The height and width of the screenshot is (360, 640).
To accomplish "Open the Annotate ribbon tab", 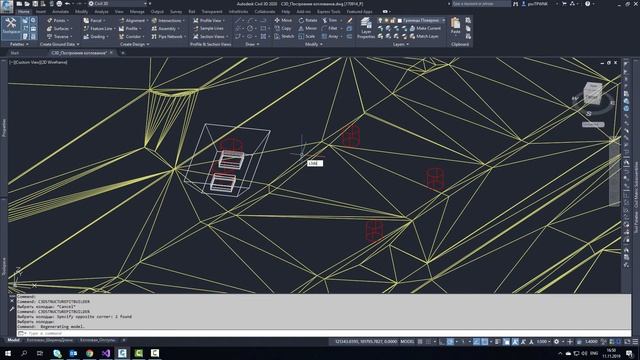I will click(x=60, y=11).
